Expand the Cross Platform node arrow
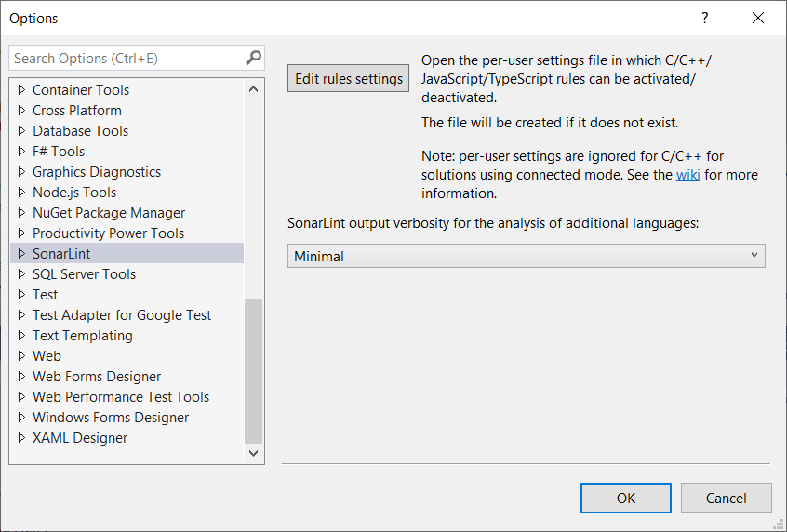 click(21, 111)
